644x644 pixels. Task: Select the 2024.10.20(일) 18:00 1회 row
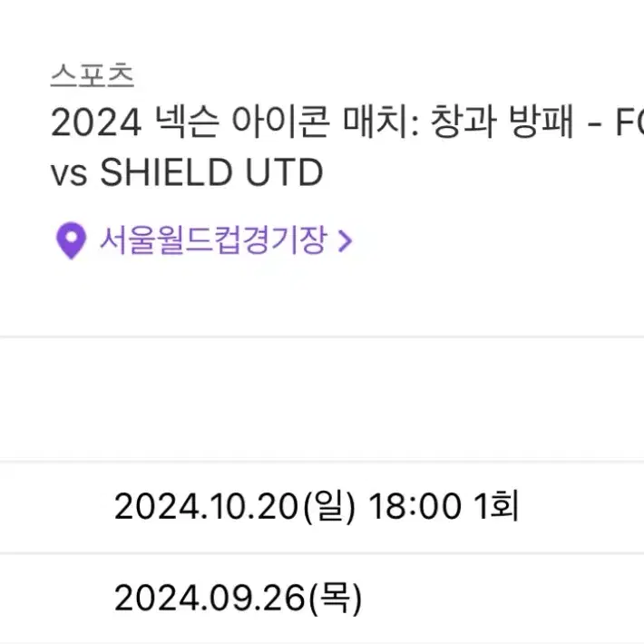point(322,507)
